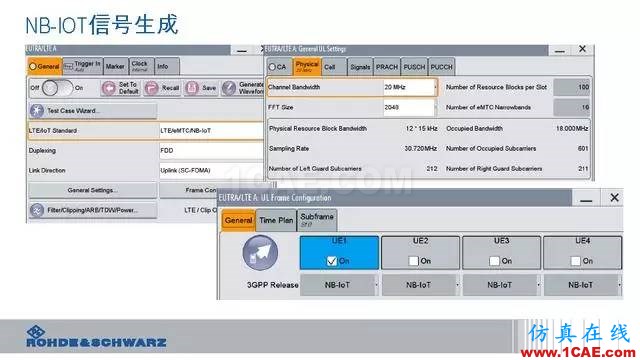Open the FFT Size 2048 dropdown
Image resolution: width=640 pixels, height=360 pixels.
pos(410,107)
